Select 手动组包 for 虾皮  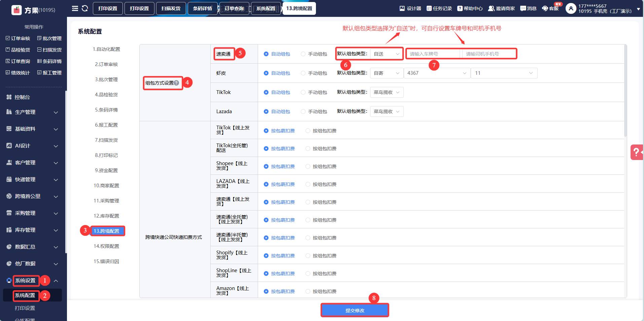tap(303, 73)
